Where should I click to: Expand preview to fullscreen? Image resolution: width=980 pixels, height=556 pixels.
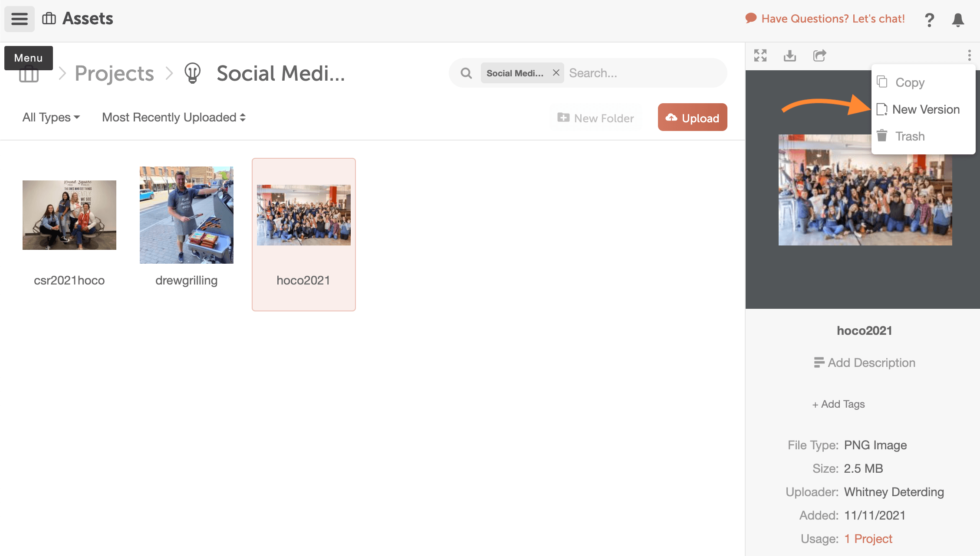(x=760, y=56)
